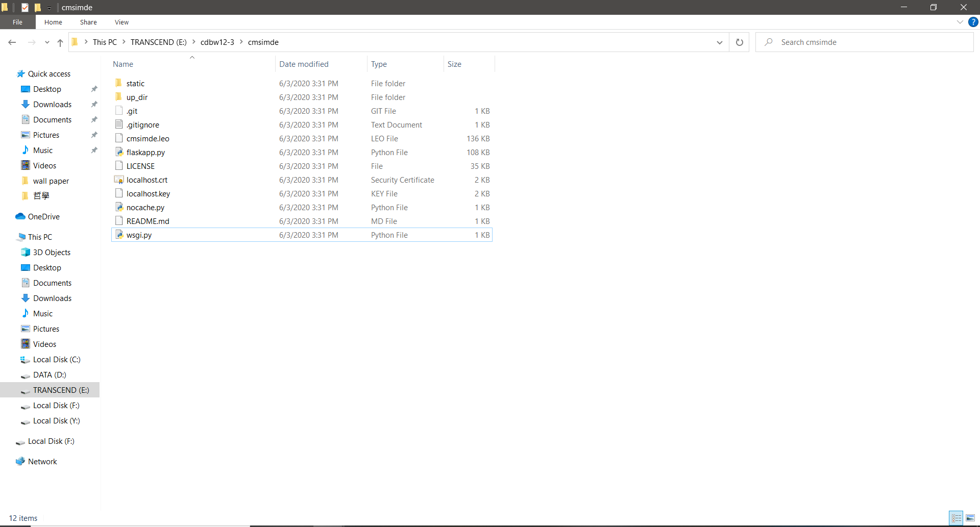The width and height of the screenshot is (980, 527).
Task: Select the localhost.crt certificate file
Action: (146, 180)
